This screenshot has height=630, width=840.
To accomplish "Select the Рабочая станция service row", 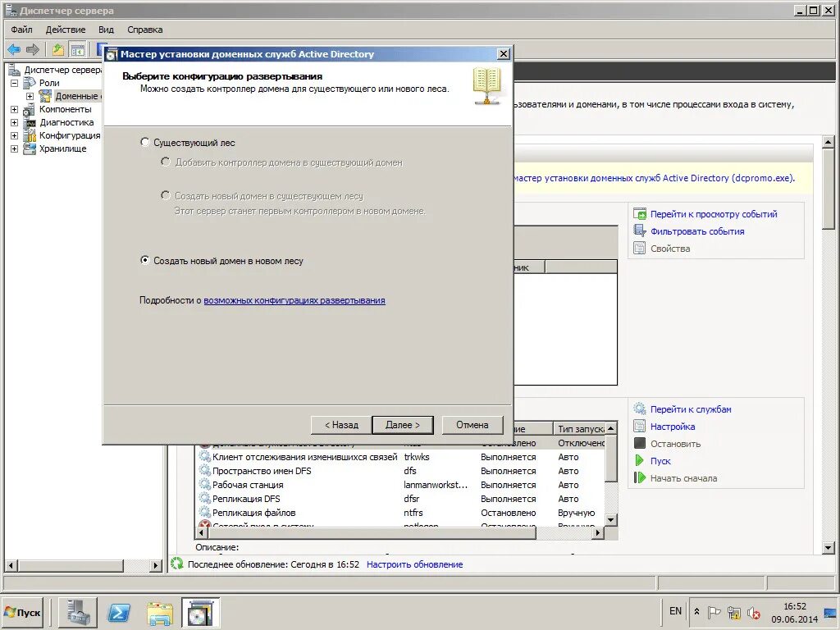I will [399, 485].
